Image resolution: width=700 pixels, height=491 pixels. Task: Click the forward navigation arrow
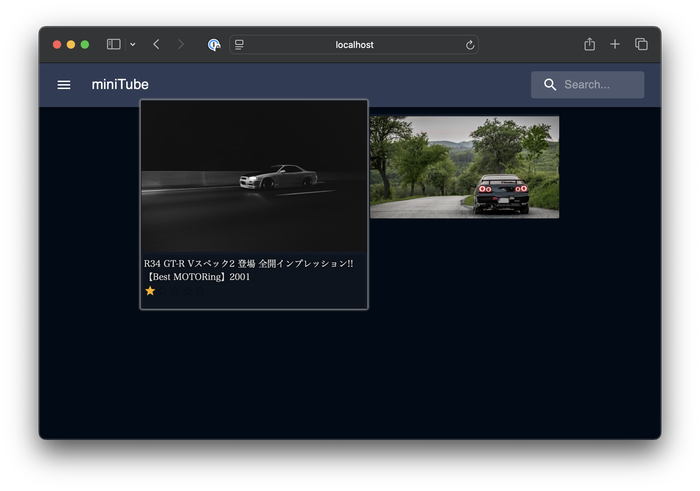click(181, 45)
